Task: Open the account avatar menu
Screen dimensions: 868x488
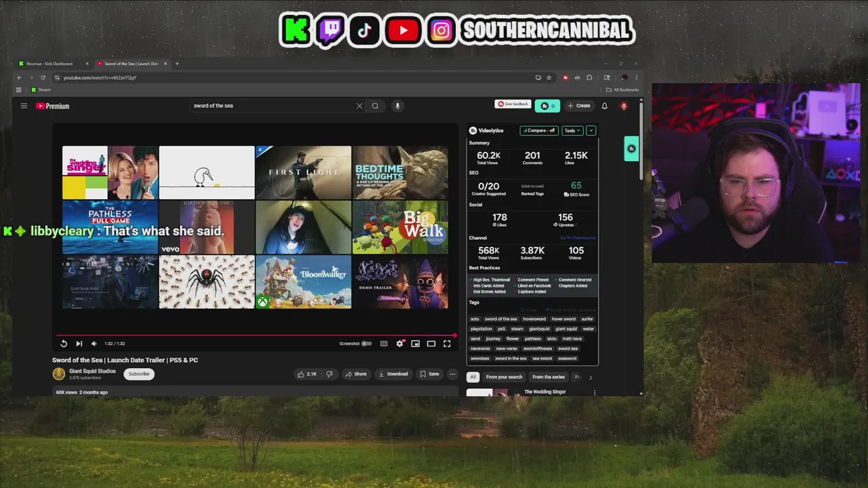Action: coord(624,106)
